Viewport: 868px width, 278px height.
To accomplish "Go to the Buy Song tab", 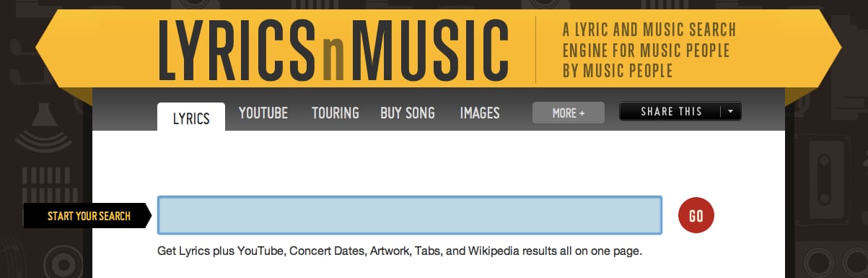I will point(408,113).
